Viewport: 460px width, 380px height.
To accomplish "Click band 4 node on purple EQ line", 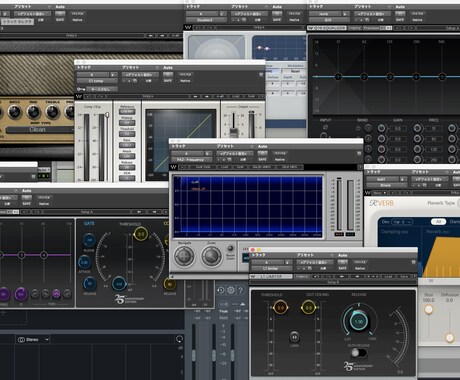I will (x=44, y=255).
